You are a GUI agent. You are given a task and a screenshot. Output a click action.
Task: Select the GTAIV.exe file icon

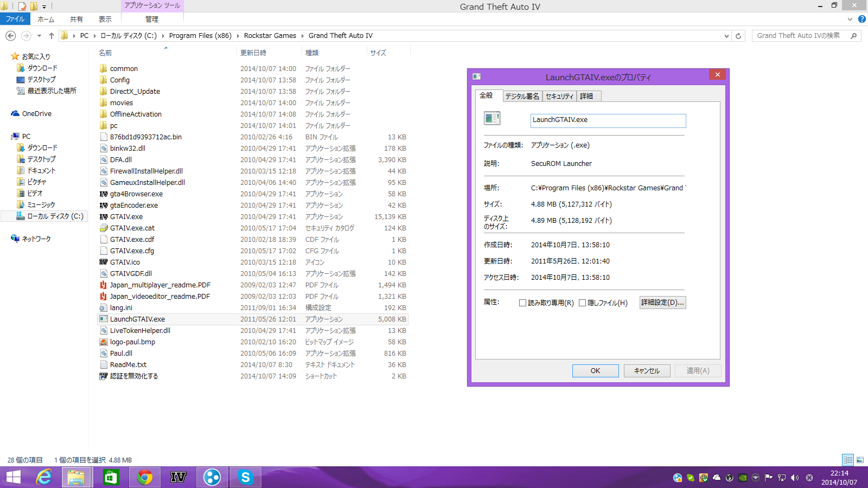104,217
